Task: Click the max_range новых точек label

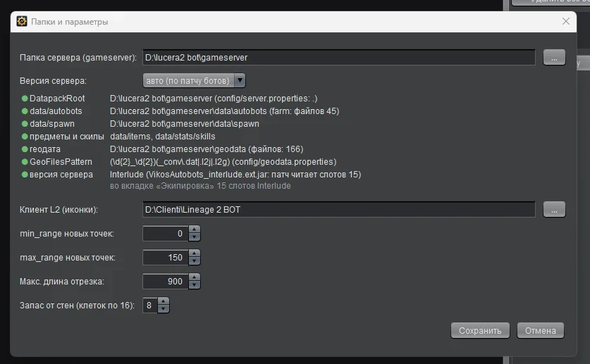Action: [68, 258]
